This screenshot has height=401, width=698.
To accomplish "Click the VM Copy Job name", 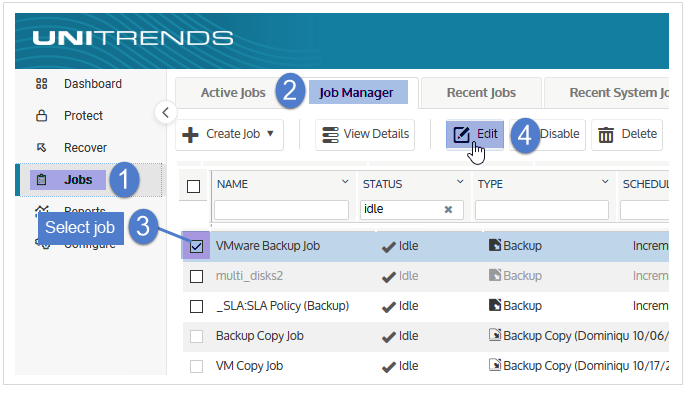I will click(249, 366).
